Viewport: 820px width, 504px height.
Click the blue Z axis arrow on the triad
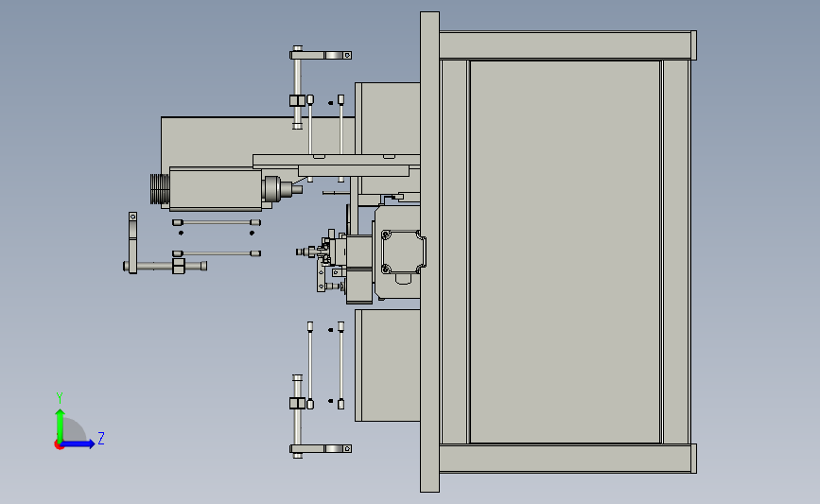(79, 444)
